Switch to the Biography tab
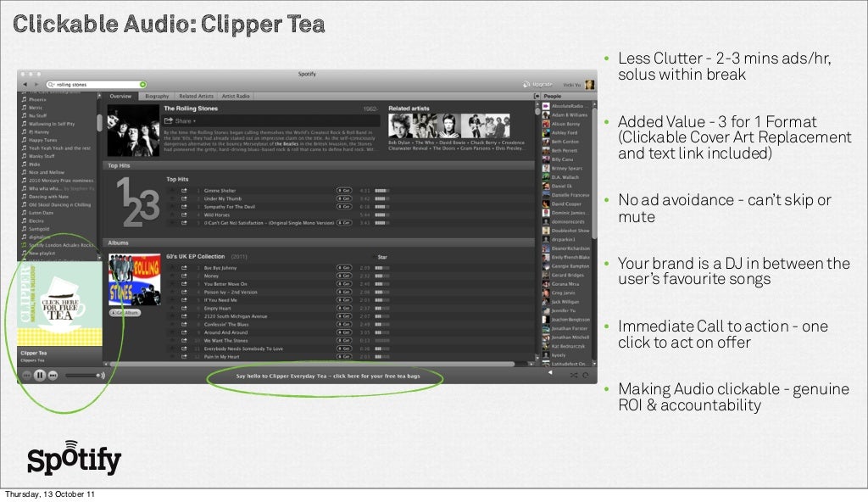 [x=157, y=96]
